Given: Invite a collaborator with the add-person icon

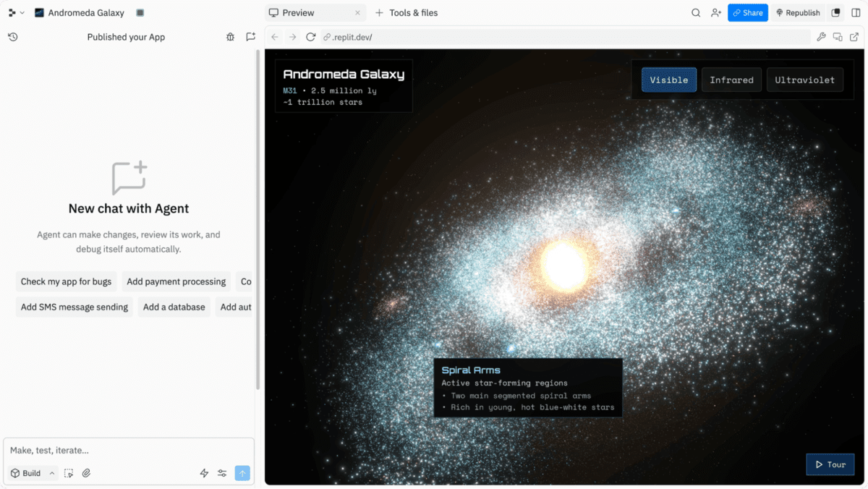Looking at the screenshot, I should tap(715, 12).
